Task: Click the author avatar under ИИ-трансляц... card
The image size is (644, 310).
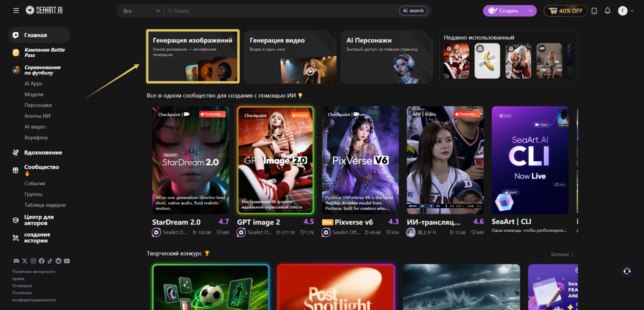Action: click(411, 233)
